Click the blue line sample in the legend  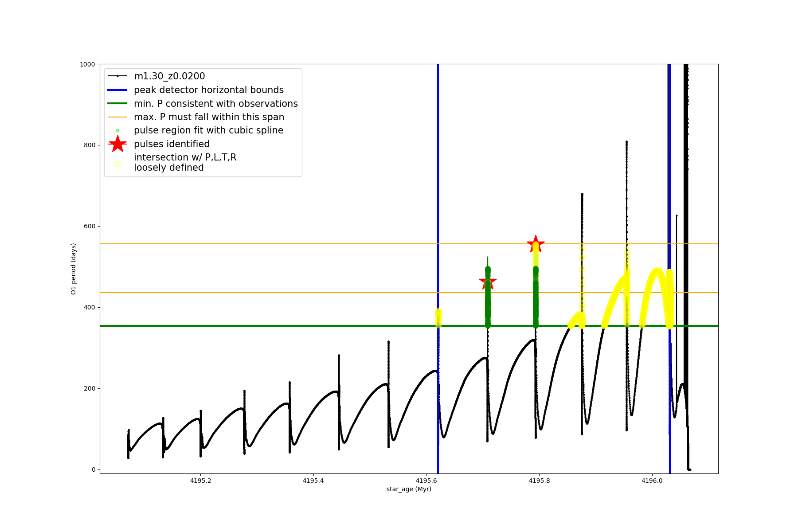[x=117, y=90]
